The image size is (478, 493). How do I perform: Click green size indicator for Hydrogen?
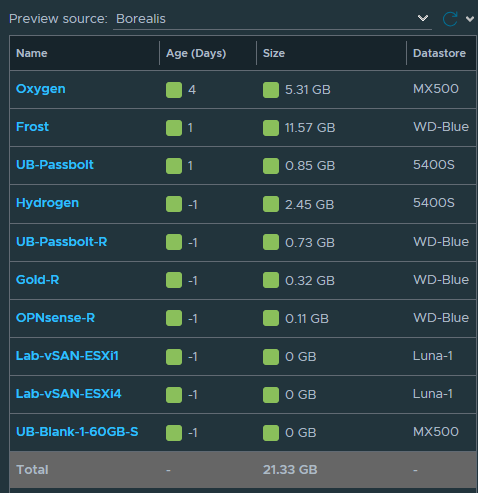pos(271,204)
